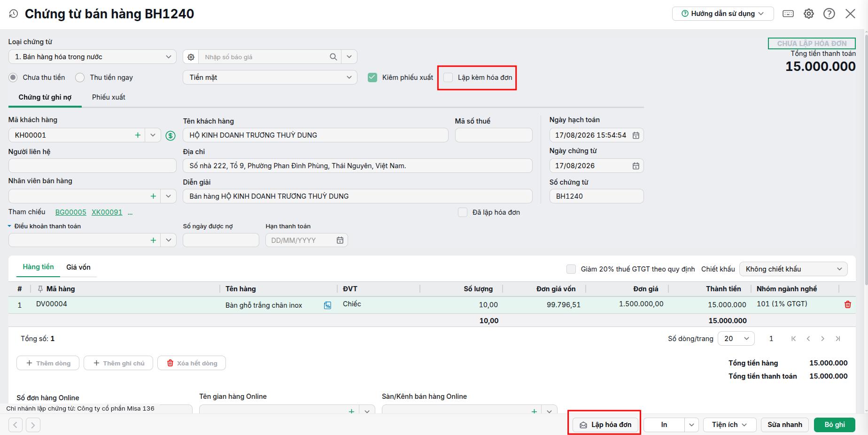This screenshot has height=435, width=868.
Task: Open reference link XK00091
Action: [107, 212]
